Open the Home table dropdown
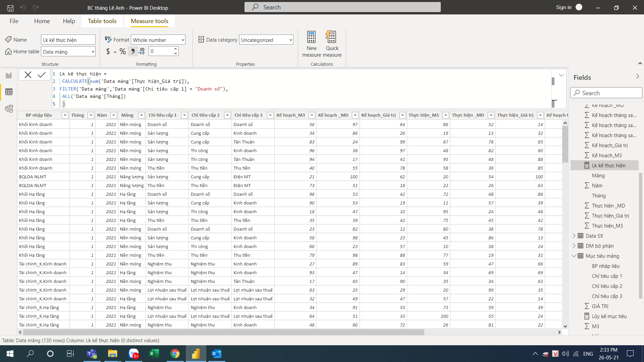Screen dimensions: 644x362 pos(68,52)
